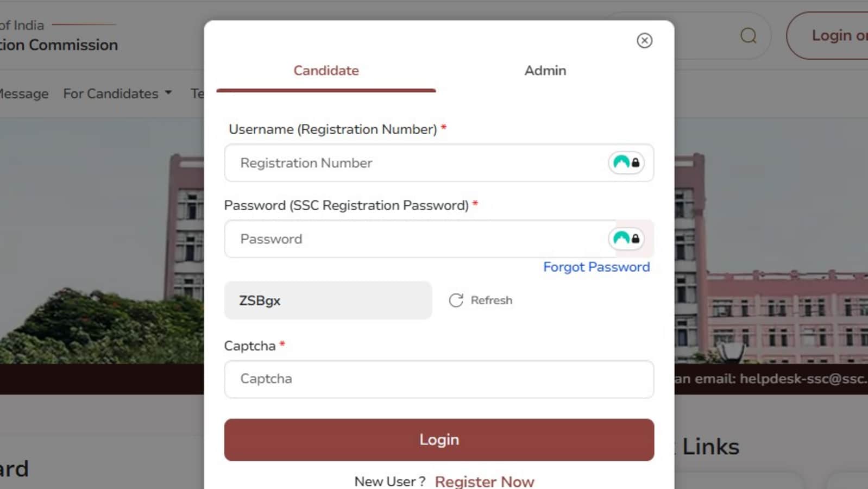This screenshot has height=489, width=868.
Task: Follow the Register Now link
Action: [x=485, y=481]
